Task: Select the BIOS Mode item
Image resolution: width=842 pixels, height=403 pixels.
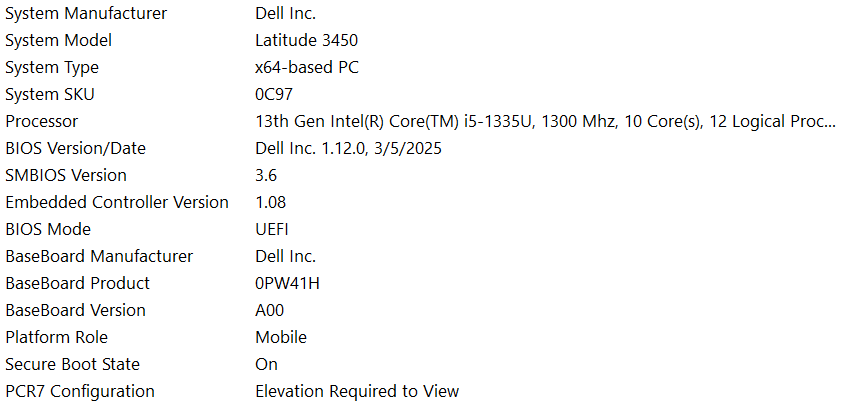Action: click(48, 230)
